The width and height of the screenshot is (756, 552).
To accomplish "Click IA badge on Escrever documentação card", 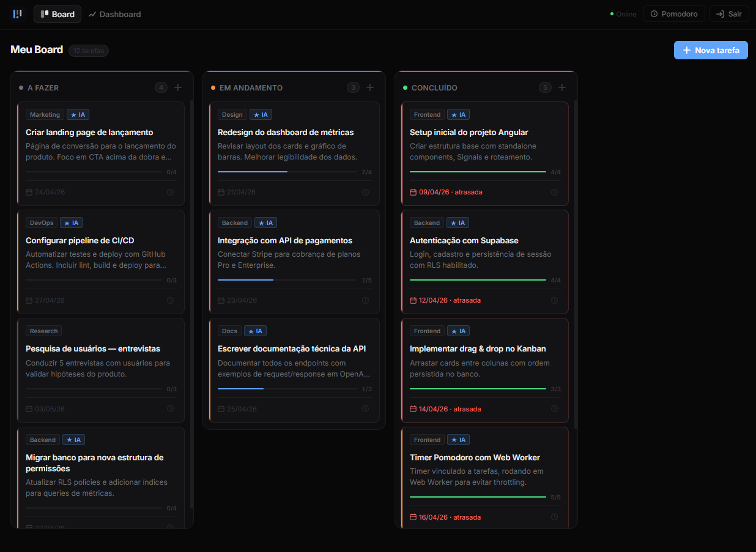I will point(255,331).
